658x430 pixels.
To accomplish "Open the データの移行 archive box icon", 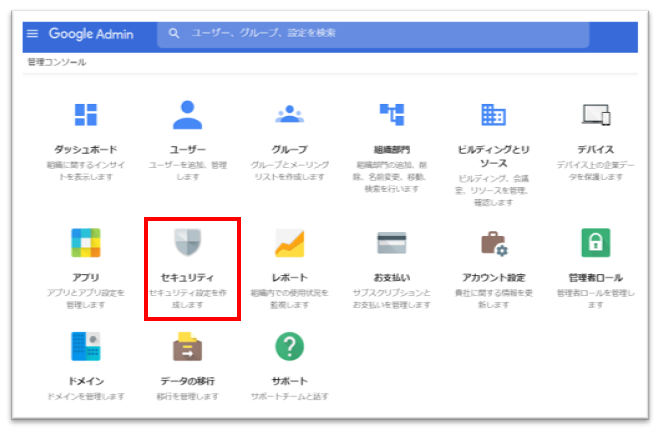I will (188, 346).
